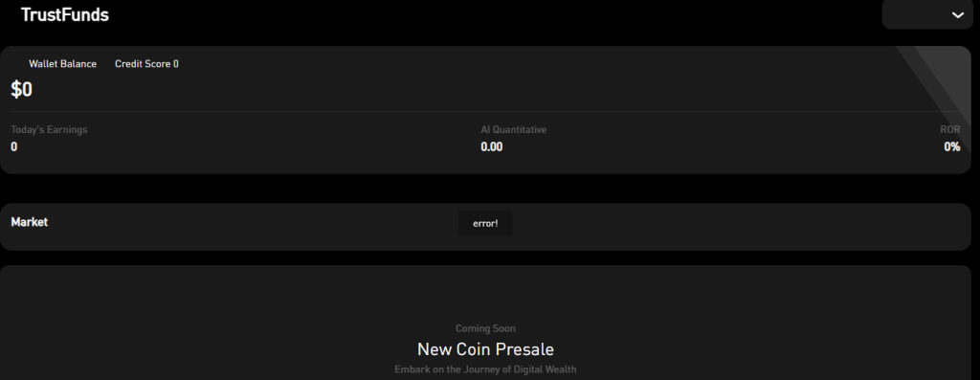
Task: Open the dropdown box beside the chevron
Action: click(926, 14)
